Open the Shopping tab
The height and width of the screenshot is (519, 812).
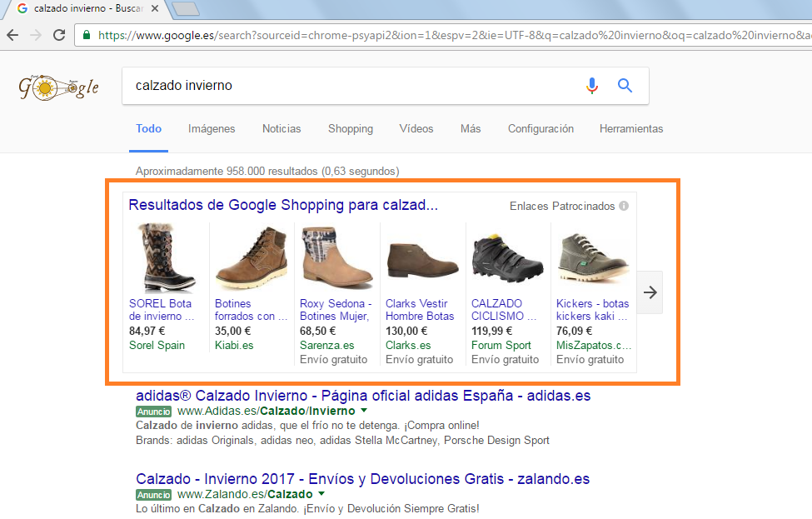click(351, 128)
